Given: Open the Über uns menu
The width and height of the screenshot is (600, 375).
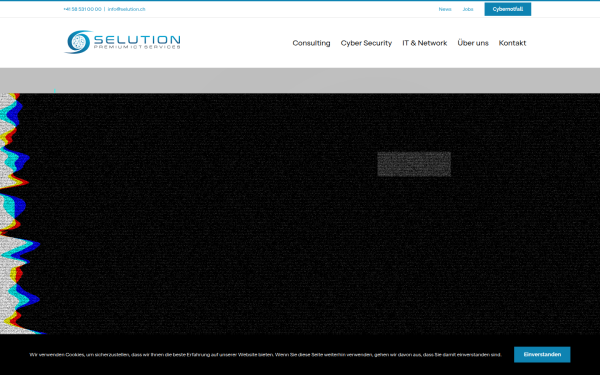Looking at the screenshot, I should coord(473,43).
